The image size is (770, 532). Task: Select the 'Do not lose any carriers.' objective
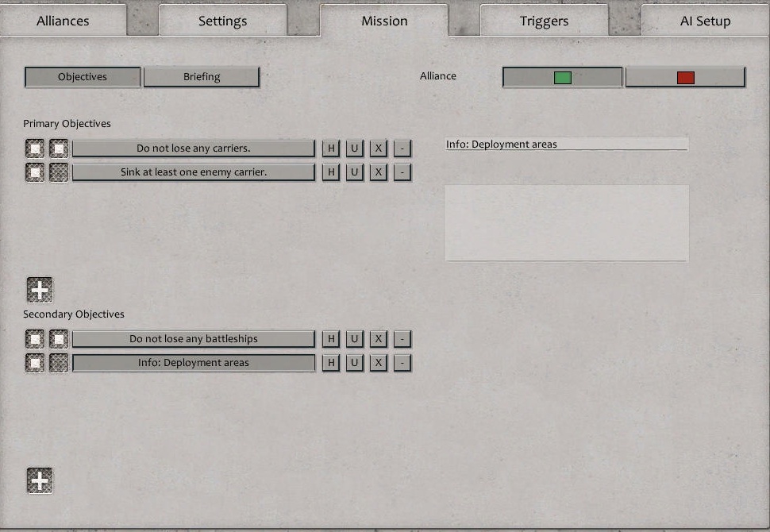[194, 148]
